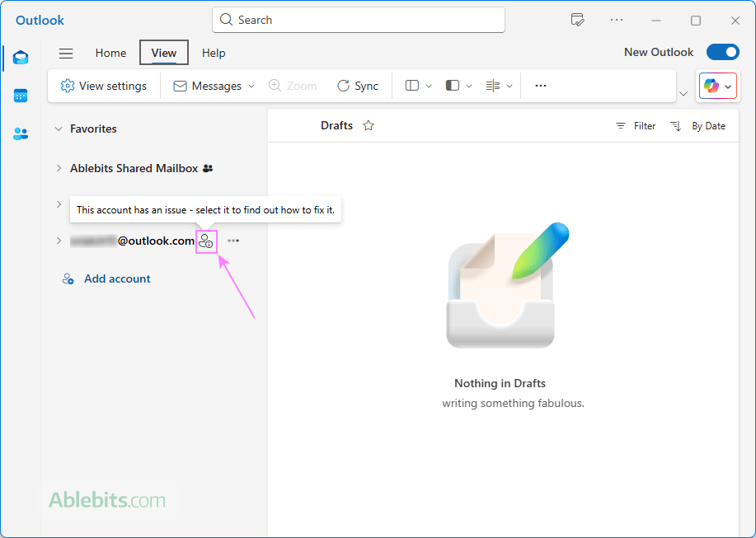Screen dimensions: 756x538
Task: Maximize the Outlook window
Action: click(x=695, y=21)
